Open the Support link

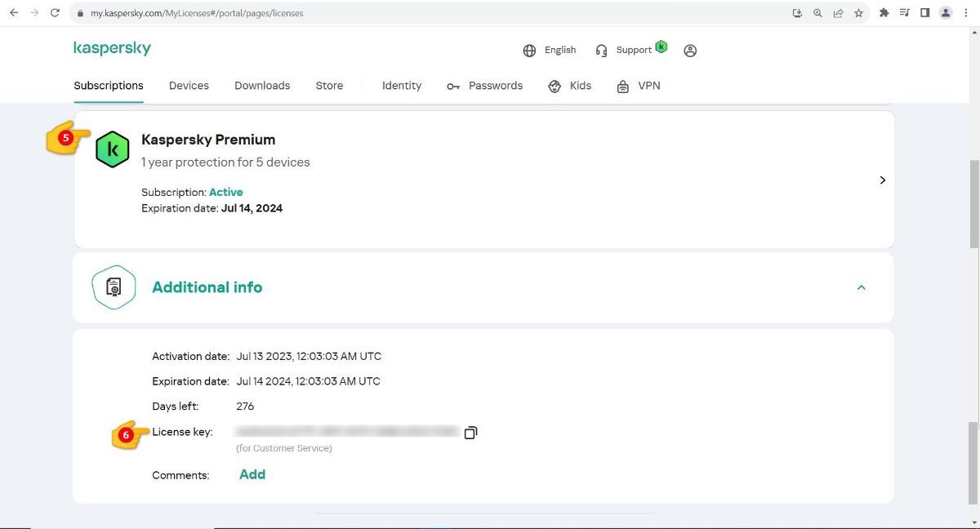tap(634, 50)
